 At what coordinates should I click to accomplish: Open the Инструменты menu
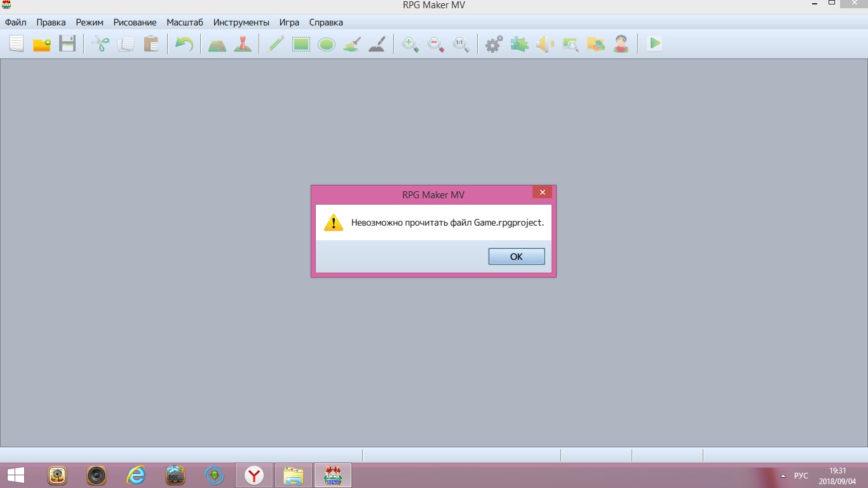[241, 22]
